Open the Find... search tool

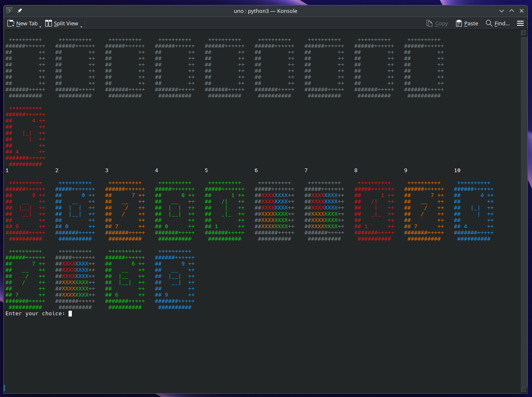point(498,24)
